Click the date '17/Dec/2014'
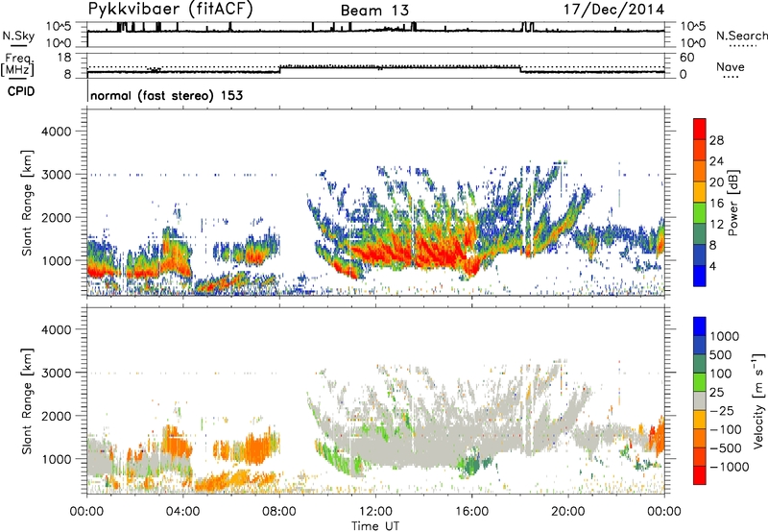 coord(614,10)
